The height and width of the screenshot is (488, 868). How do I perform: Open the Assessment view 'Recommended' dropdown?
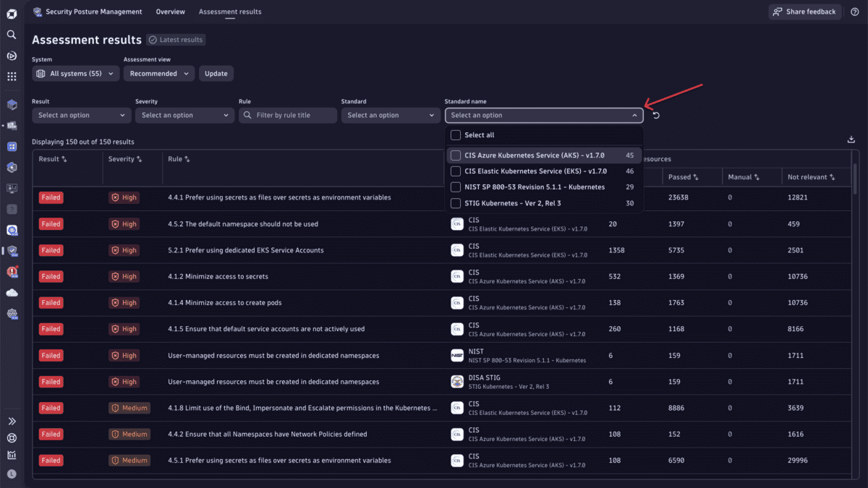(x=159, y=74)
